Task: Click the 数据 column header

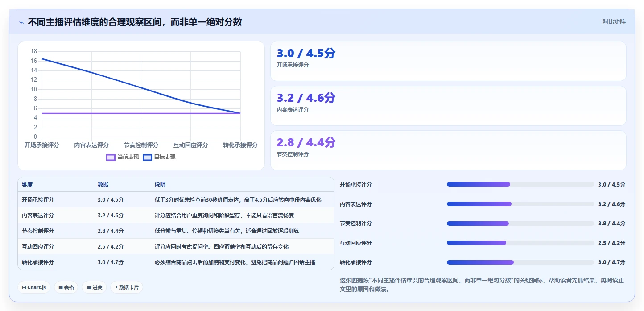Action: (103, 185)
